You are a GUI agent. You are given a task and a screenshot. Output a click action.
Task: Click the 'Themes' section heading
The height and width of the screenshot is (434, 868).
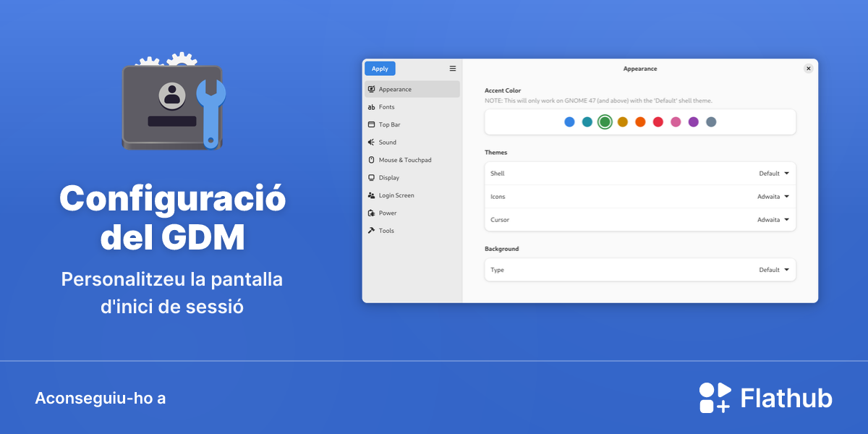click(x=496, y=153)
